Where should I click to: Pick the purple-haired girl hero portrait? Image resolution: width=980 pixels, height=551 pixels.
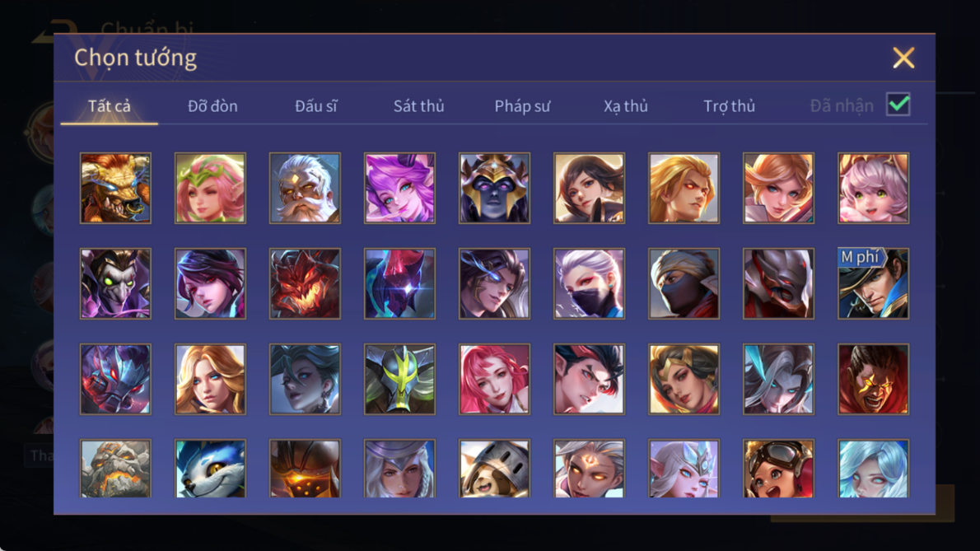pos(399,188)
